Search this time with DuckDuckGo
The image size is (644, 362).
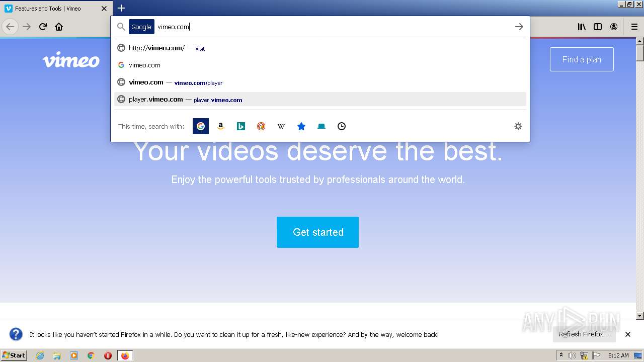(261, 126)
